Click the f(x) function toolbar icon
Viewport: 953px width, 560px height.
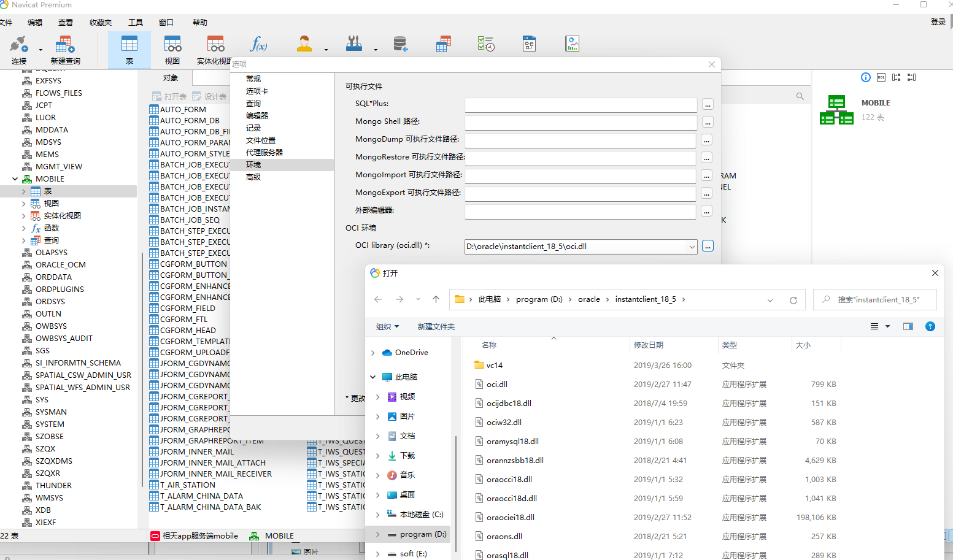[x=258, y=44]
